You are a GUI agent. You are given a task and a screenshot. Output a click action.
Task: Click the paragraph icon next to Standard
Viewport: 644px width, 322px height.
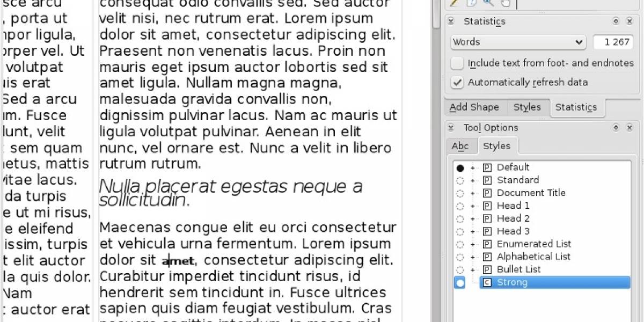(x=487, y=180)
